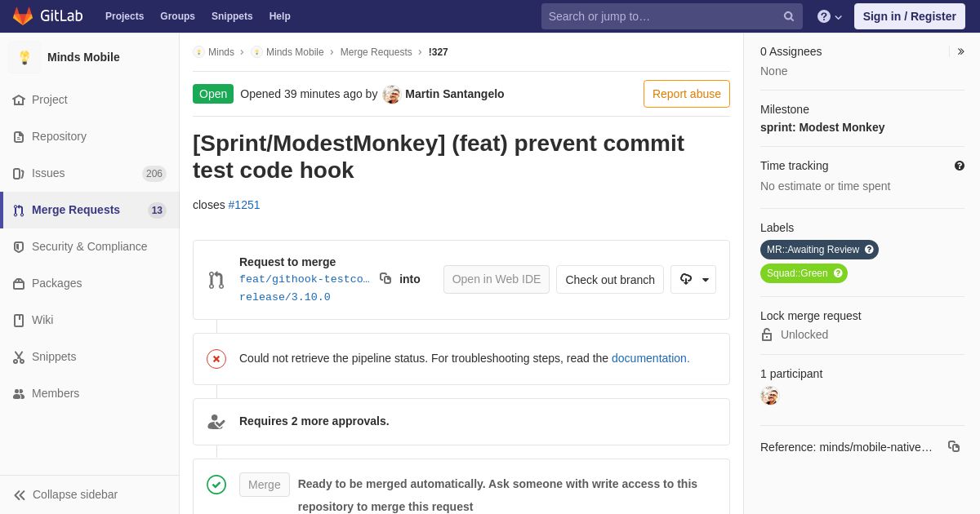Click the green ready-to-merge check icon

[216, 485]
